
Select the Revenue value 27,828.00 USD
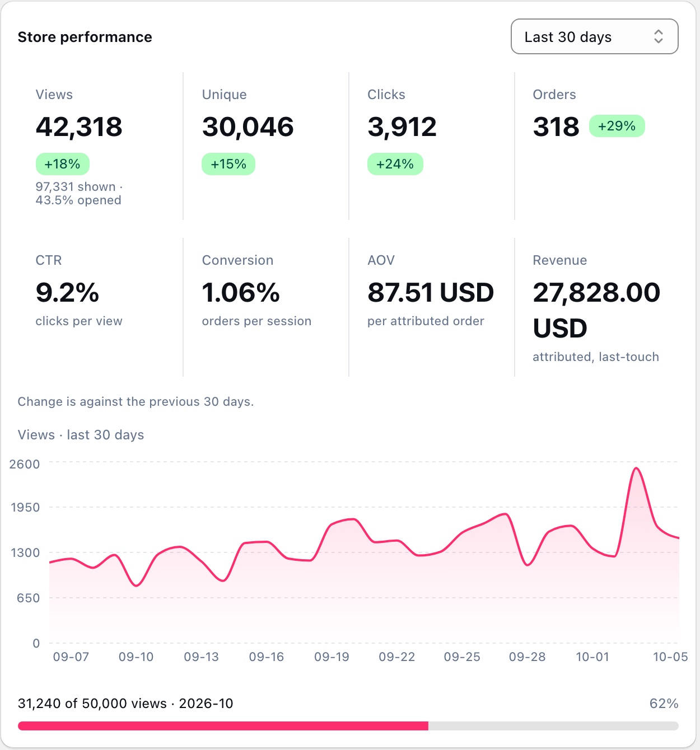[596, 310]
